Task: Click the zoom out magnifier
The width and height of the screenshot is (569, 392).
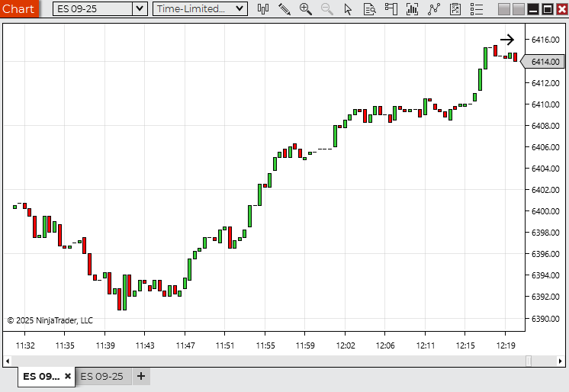Action: click(x=327, y=9)
